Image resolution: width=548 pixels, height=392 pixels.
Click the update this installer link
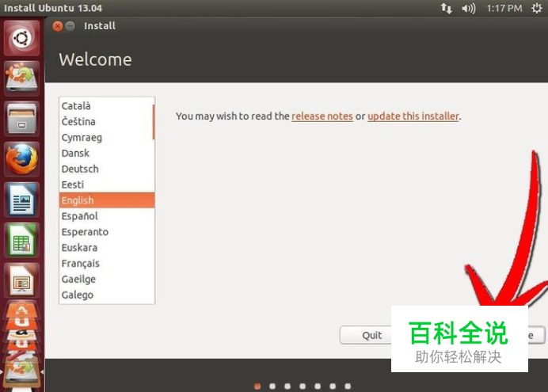(413, 116)
